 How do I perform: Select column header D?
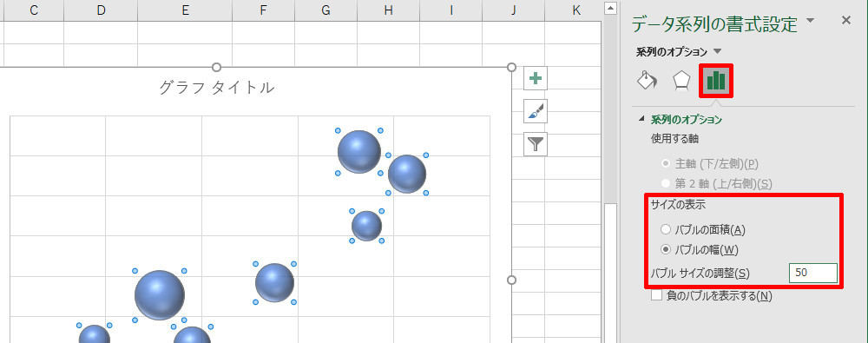(101, 10)
